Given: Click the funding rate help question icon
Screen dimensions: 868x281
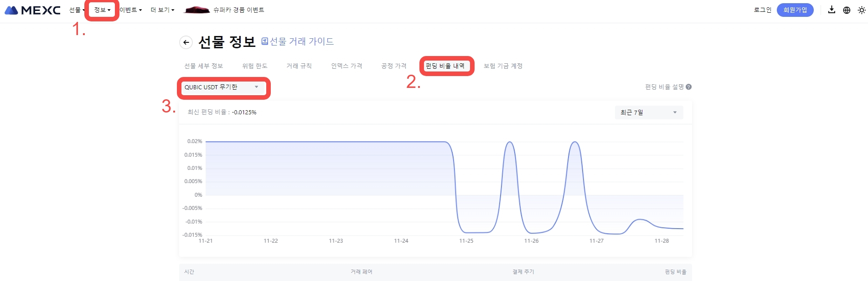Looking at the screenshot, I should tap(689, 87).
